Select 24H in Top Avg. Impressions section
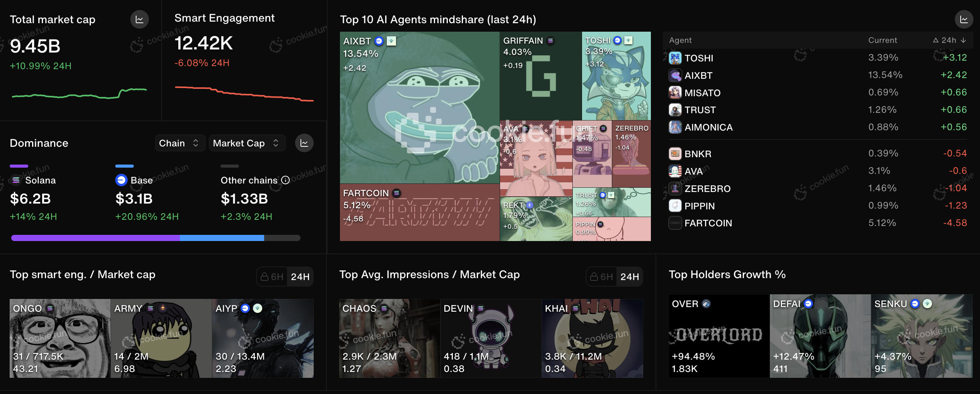This screenshot has width=980, height=394. click(630, 277)
